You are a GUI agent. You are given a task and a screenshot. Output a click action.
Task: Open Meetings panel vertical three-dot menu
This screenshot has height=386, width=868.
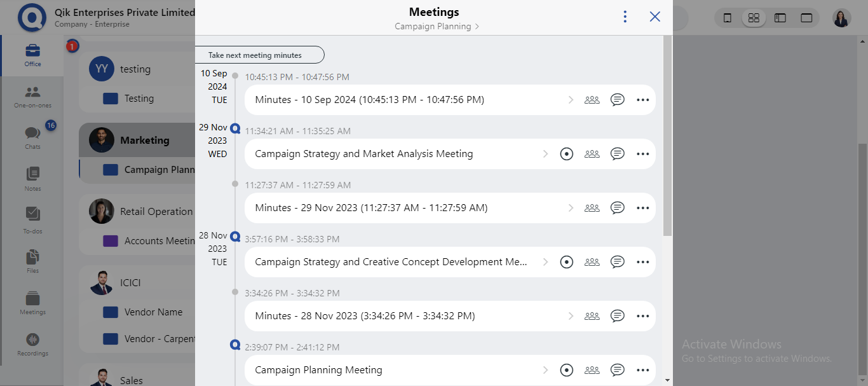[625, 17]
